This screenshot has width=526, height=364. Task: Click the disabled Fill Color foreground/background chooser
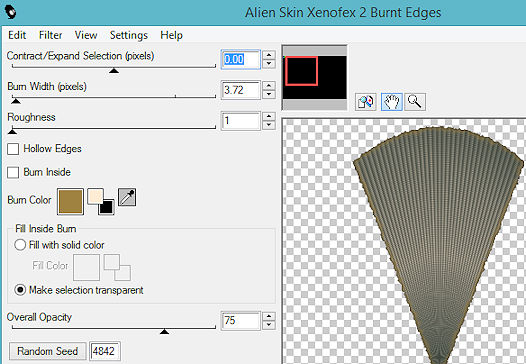coord(117,267)
